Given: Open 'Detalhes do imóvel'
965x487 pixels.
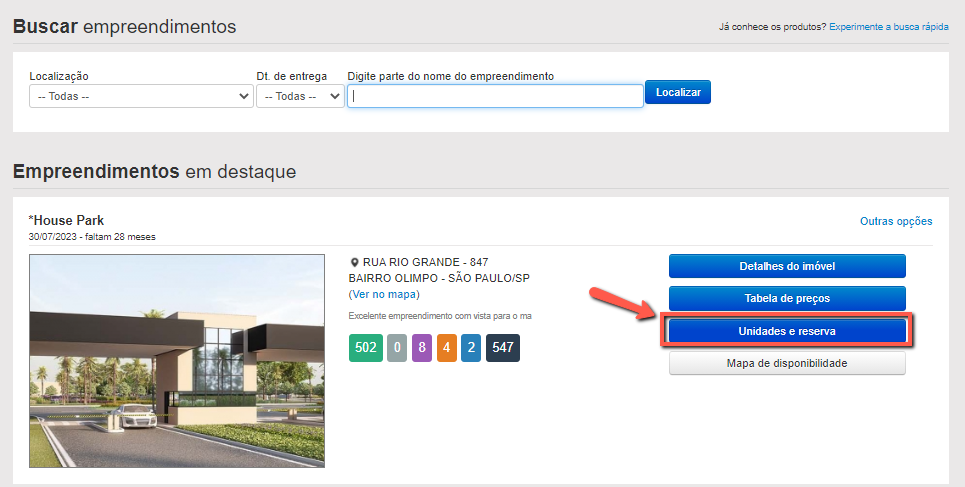Looking at the screenshot, I should (786, 266).
